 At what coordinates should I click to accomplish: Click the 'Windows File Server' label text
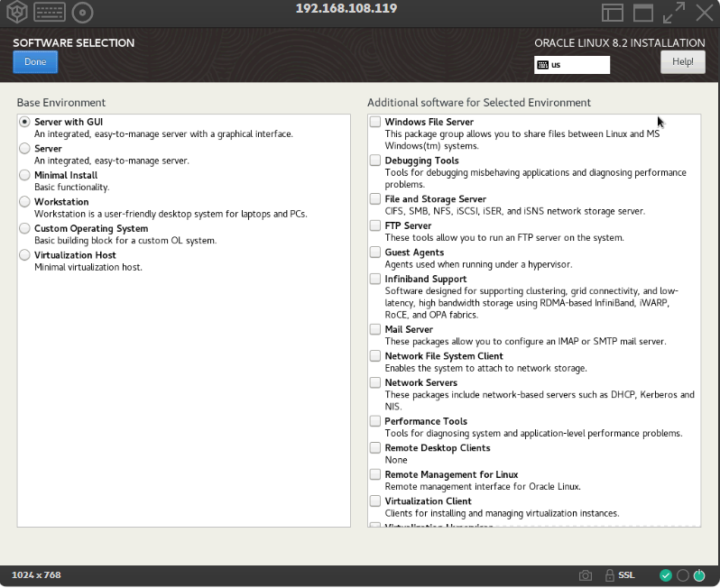(429, 122)
